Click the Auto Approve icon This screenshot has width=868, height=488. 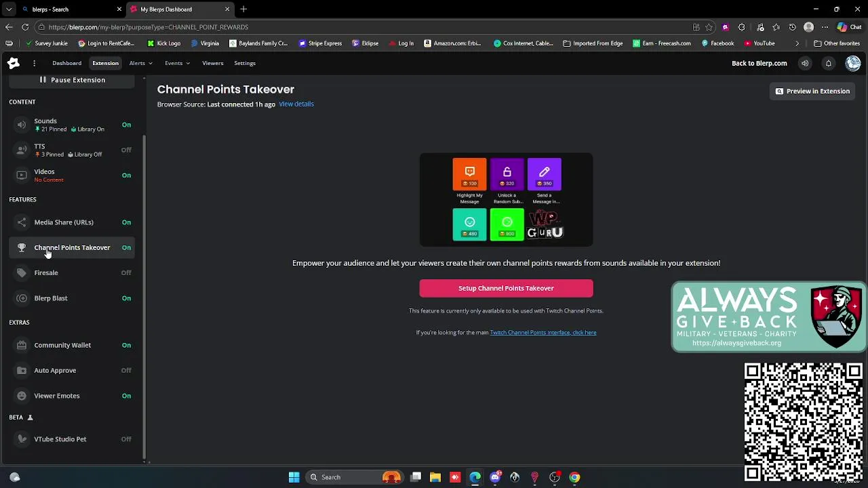(x=22, y=370)
